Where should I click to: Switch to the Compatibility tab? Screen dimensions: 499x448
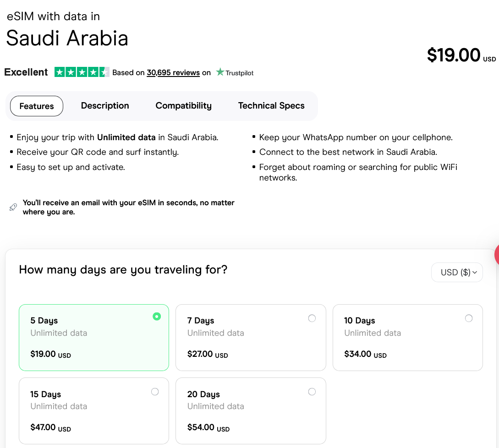[183, 106]
